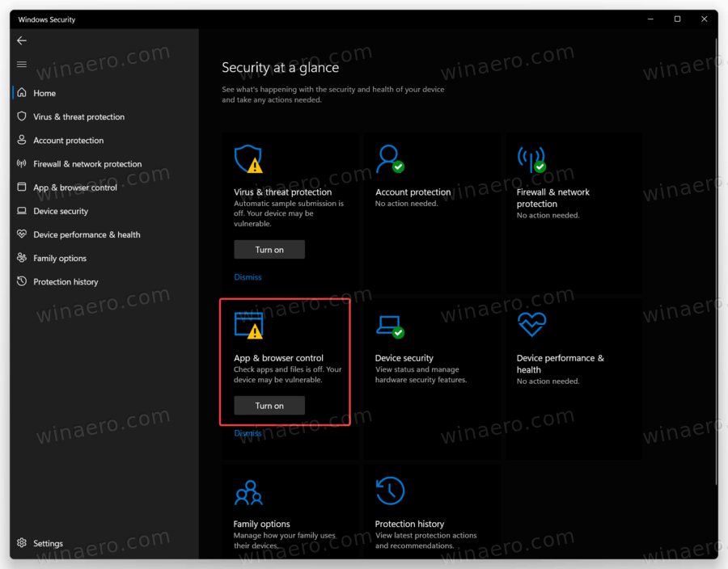
Task: Click the Virus & threat protection shield icon
Action: [248, 158]
